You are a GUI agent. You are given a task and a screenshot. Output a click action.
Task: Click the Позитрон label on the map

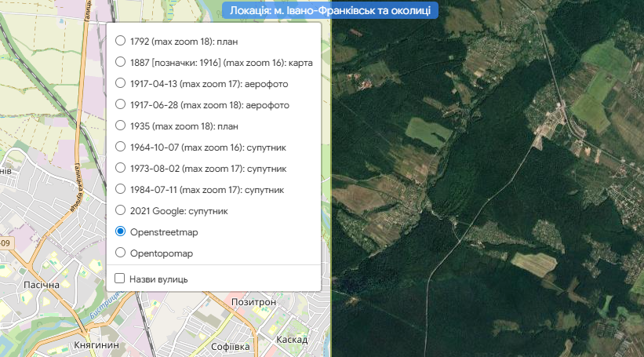(254, 302)
